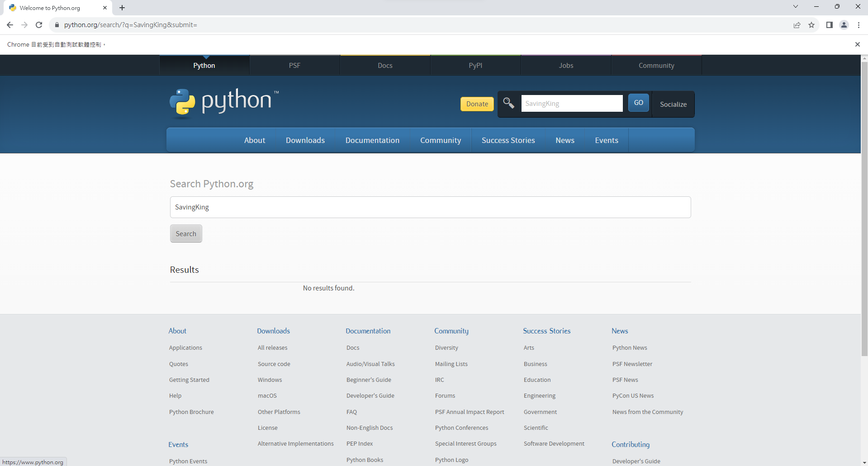The image size is (868, 466).
Task: Click the Donate button
Action: (x=477, y=104)
